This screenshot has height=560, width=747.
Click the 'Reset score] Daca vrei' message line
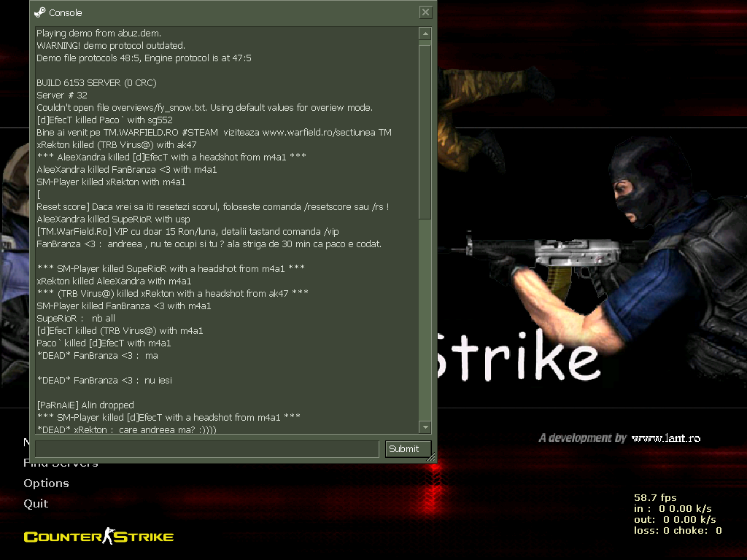213,206
